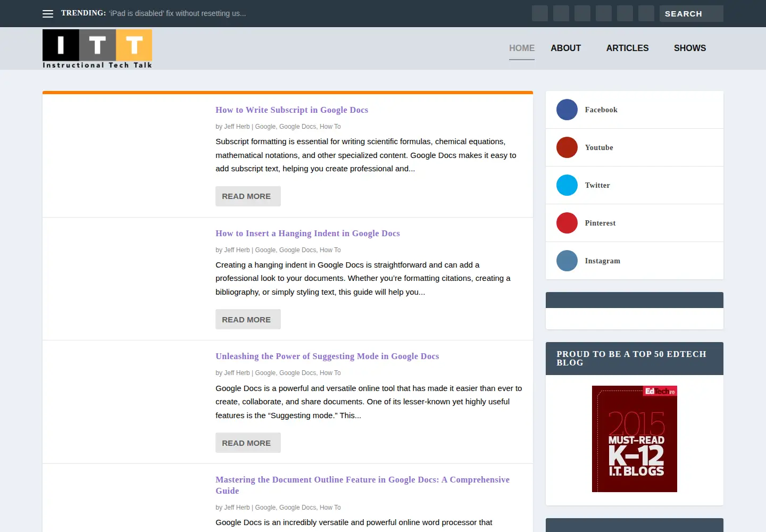Open the SHOWS menu item
This screenshot has width=766, height=532.
[x=690, y=48]
